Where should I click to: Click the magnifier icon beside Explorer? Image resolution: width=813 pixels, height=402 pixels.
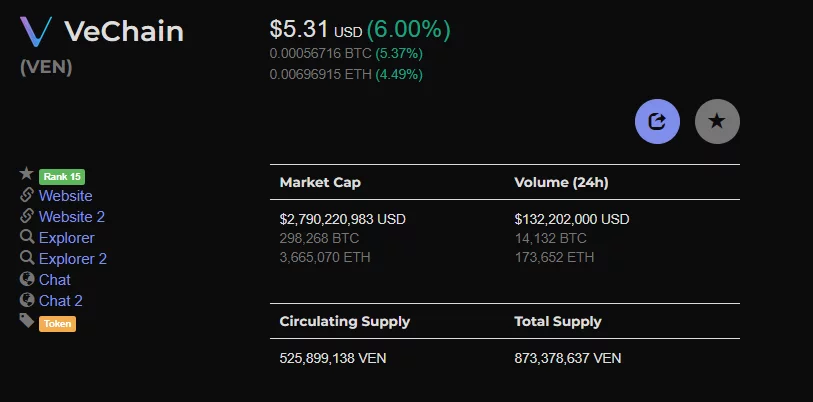[26, 237]
